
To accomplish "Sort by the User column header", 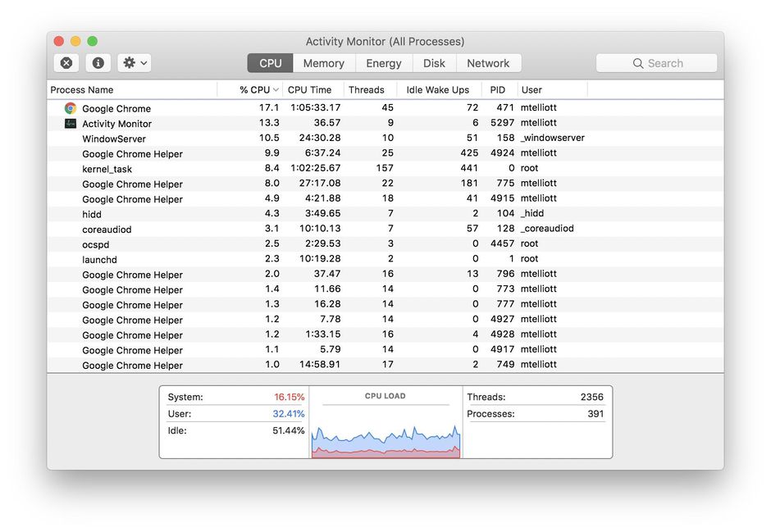I will 552,90.
